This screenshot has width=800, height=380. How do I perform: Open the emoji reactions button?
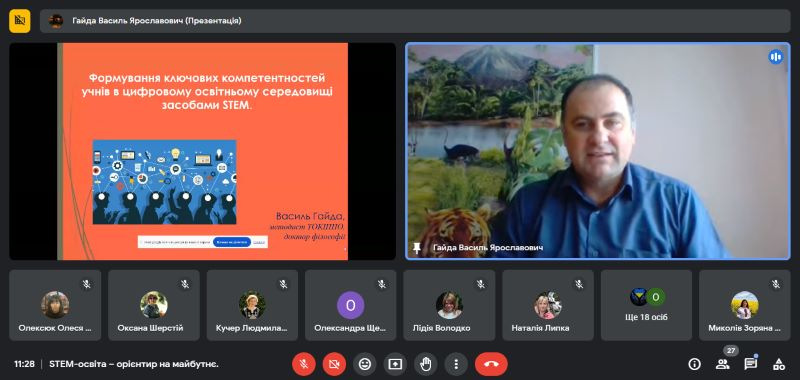point(365,364)
